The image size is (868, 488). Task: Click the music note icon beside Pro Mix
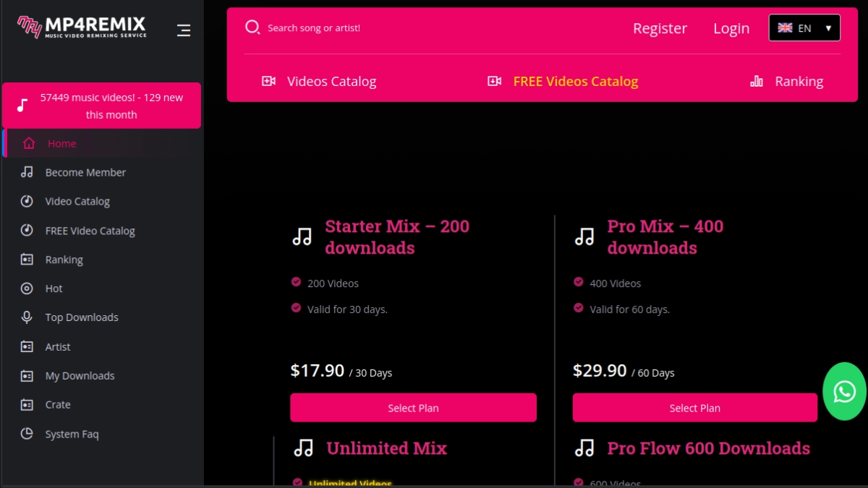coord(584,236)
